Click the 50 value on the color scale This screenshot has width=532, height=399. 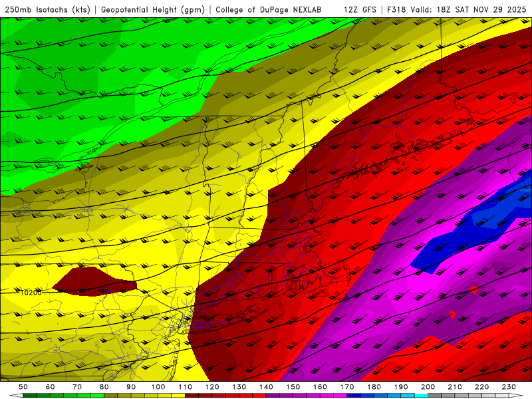[23, 387]
